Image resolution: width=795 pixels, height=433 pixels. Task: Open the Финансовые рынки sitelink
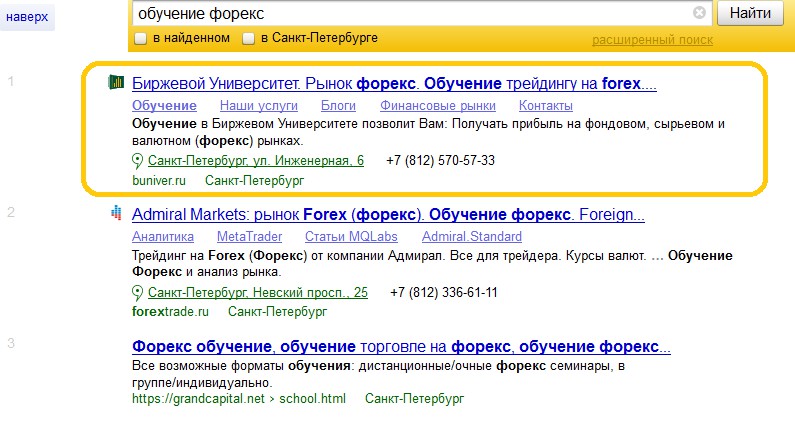438,105
